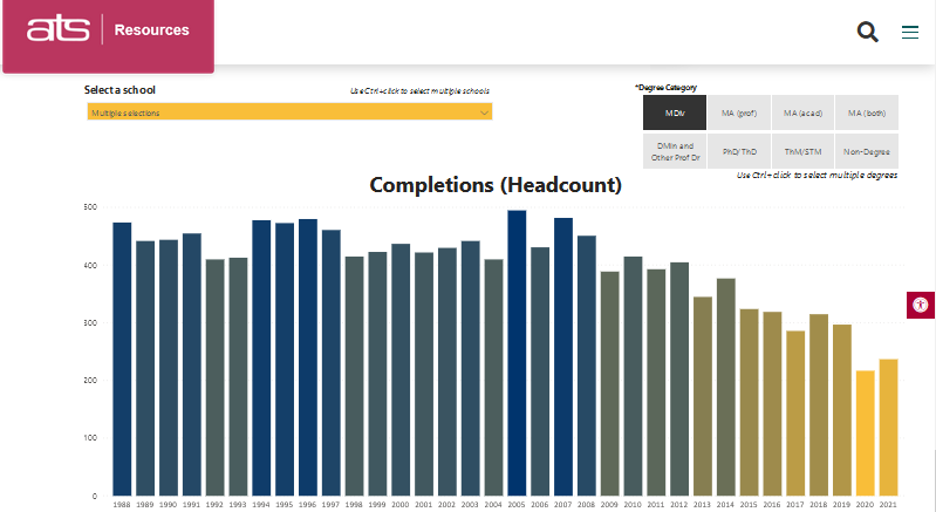Open the Select a school dropdown
This screenshot has height=512, width=936.
(x=289, y=113)
